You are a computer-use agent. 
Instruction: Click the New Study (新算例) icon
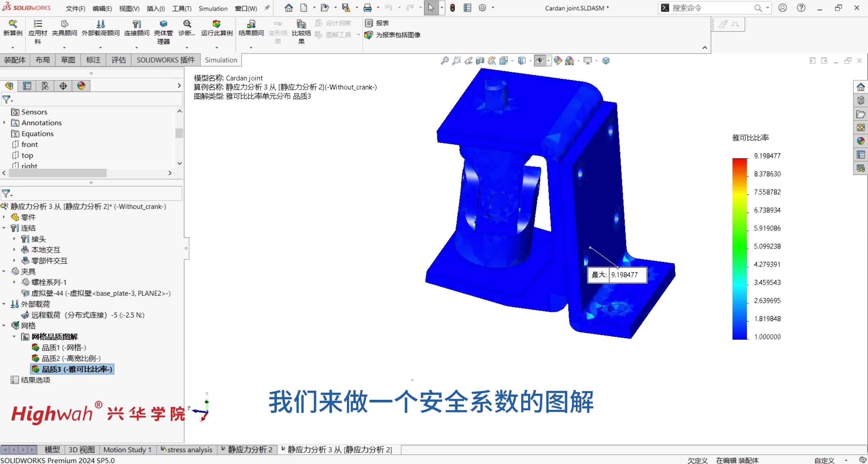click(13, 24)
